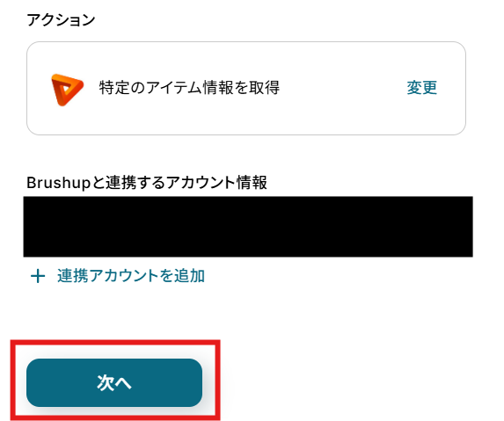
Task: Click the アクション section heading
Action: click(x=61, y=20)
